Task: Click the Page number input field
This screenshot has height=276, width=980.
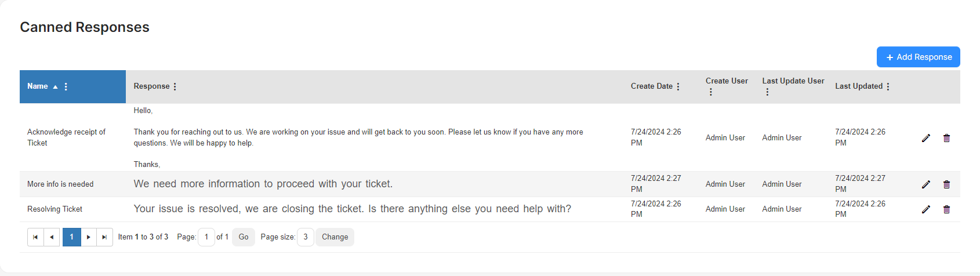Action: pyautogui.click(x=206, y=237)
